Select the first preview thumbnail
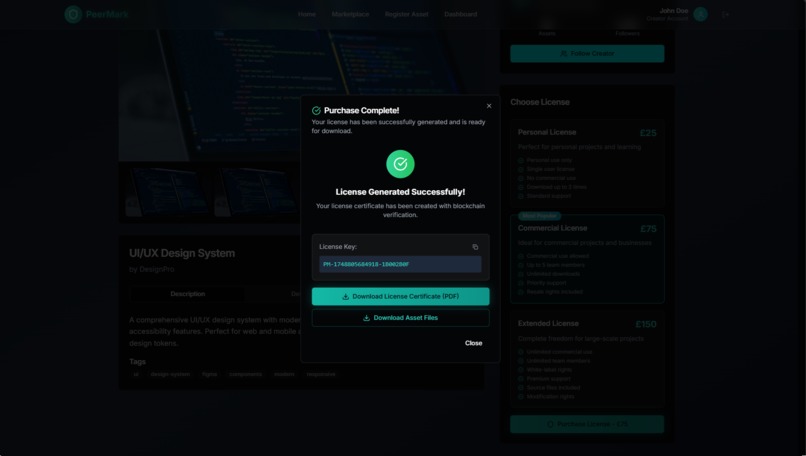Viewport: 806px width, 456px height. point(168,192)
